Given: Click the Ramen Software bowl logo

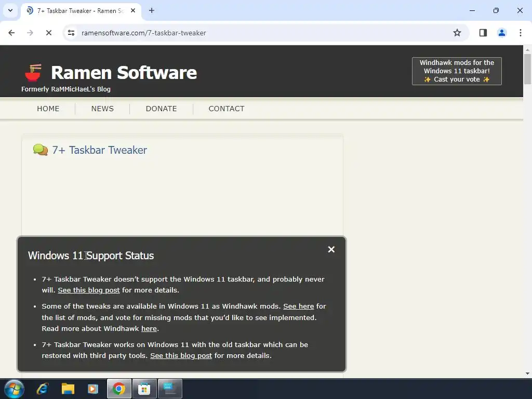Looking at the screenshot, I should point(33,72).
